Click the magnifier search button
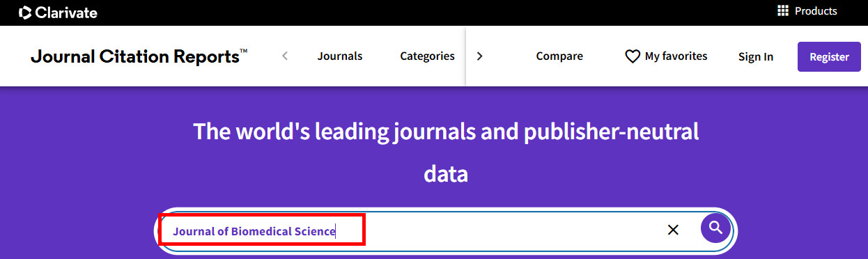 click(x=715, y=228)
